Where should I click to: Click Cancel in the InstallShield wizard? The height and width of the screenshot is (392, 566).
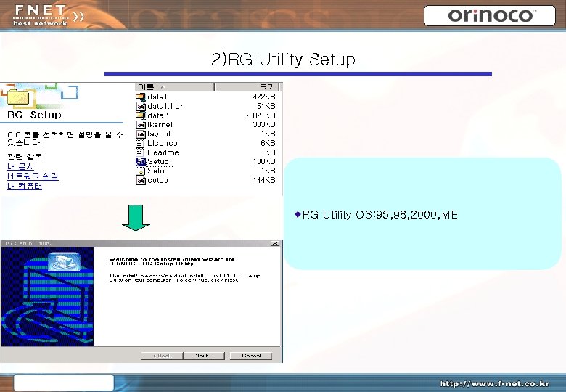[251, 356]
